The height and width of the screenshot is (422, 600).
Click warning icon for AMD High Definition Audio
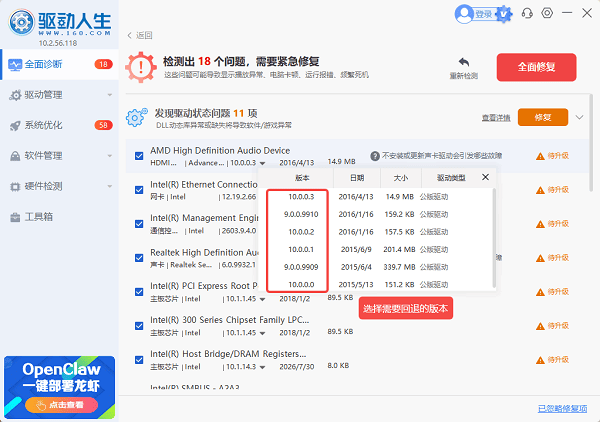point(540,156)
